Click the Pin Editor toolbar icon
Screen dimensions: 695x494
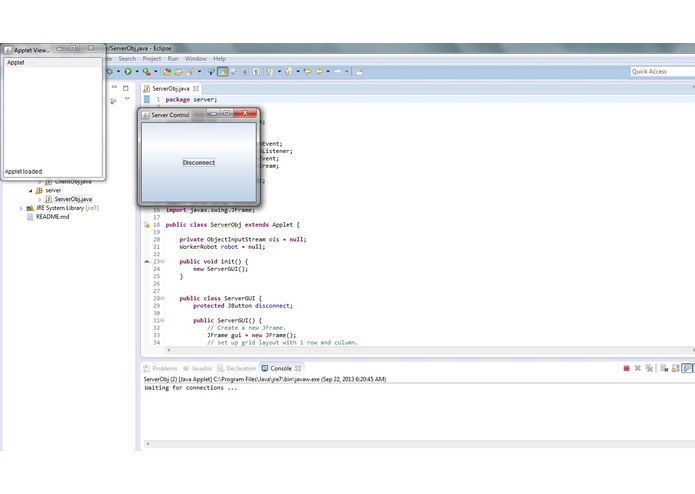[359, 71]
